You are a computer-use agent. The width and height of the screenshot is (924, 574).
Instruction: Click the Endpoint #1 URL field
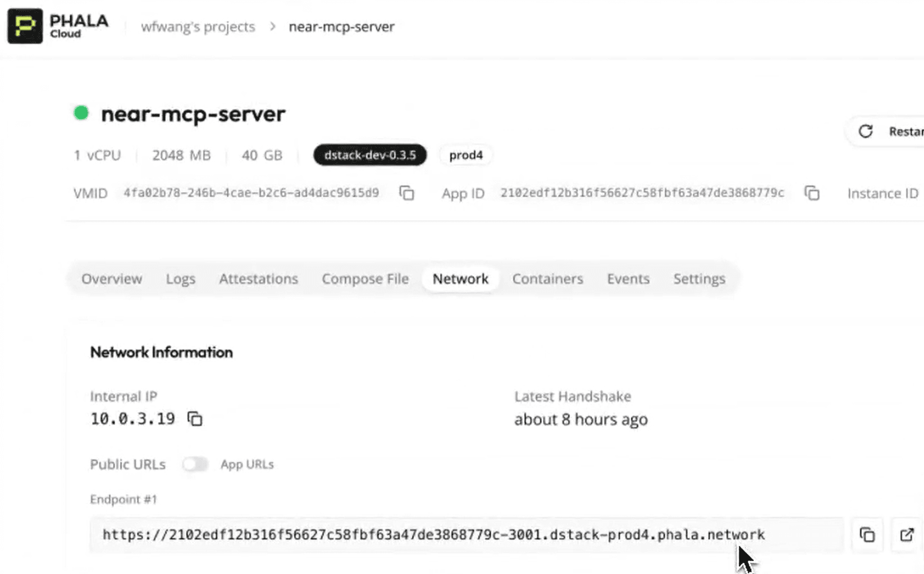click(433, 535)
